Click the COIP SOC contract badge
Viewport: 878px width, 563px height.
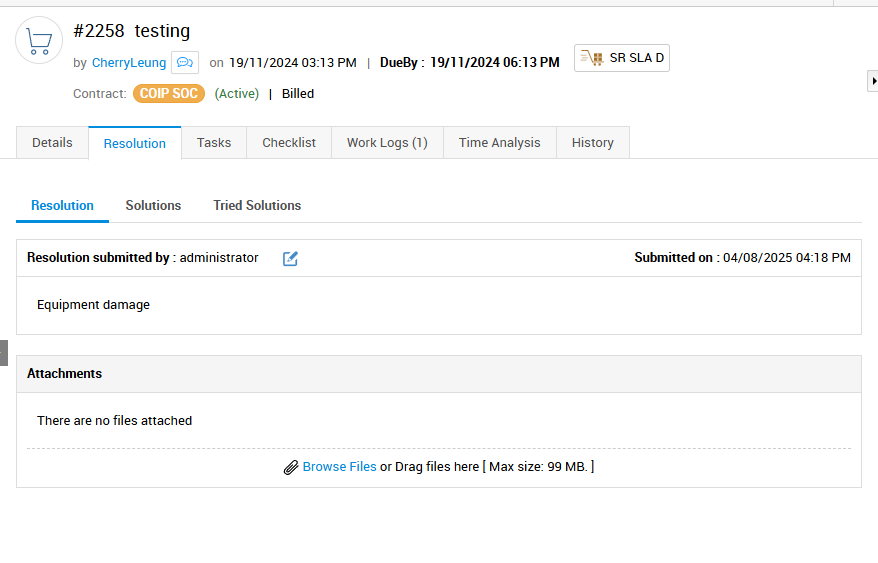click(x=169, y=94)
